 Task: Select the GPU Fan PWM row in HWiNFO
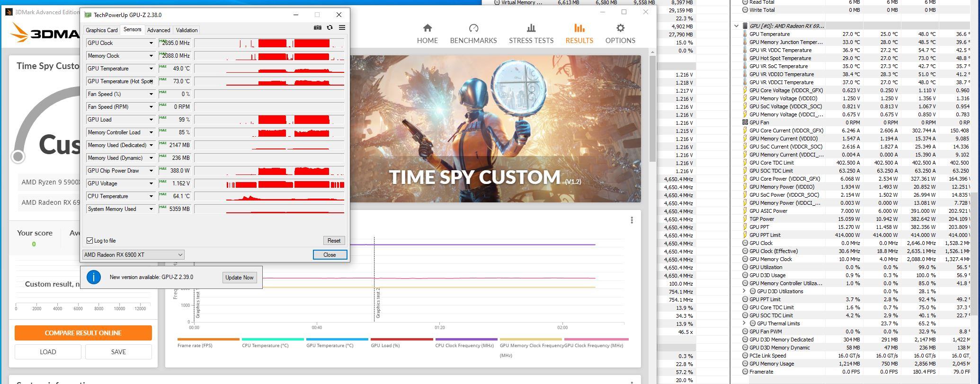pos(855,332)
